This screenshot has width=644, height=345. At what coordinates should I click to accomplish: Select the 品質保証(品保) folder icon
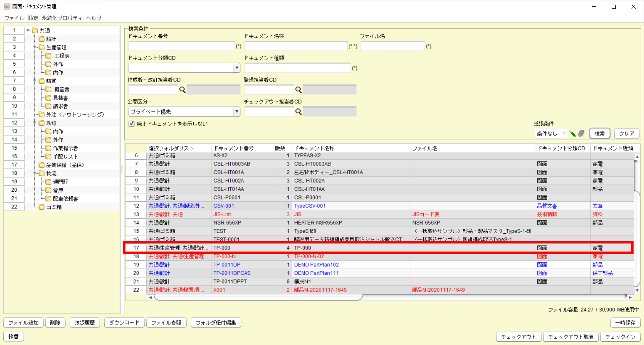point(42,165)
